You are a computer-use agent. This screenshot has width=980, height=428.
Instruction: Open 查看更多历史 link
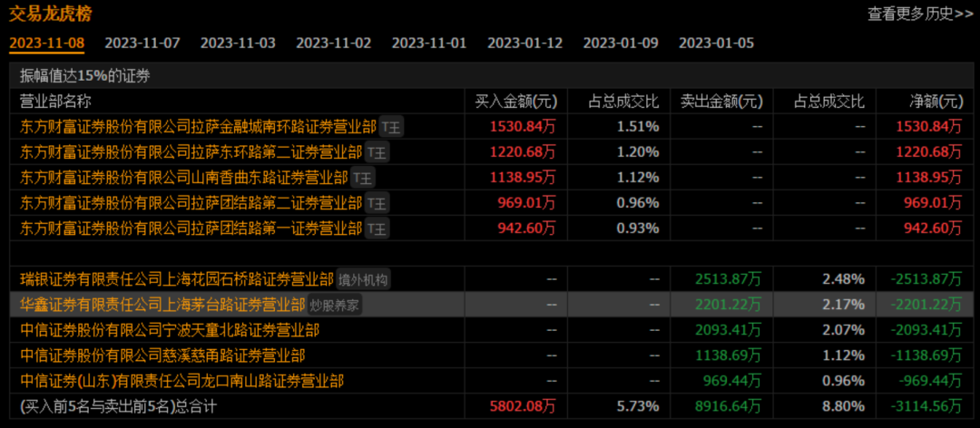(x=919, y=13)
